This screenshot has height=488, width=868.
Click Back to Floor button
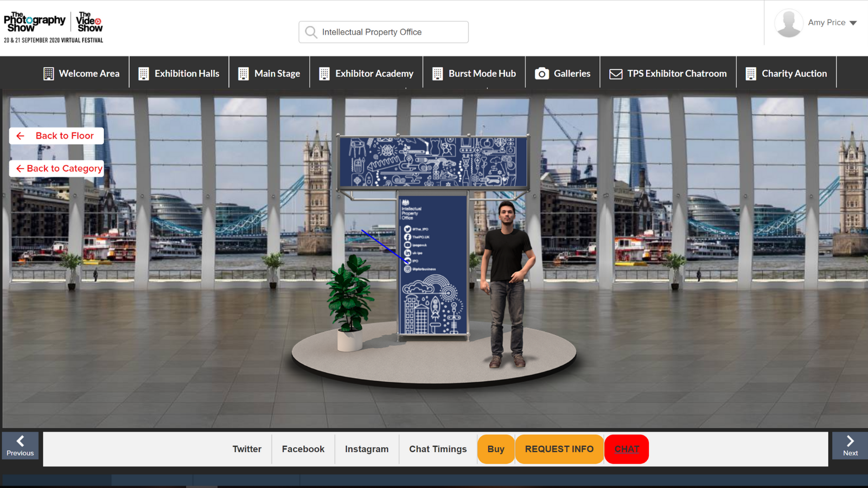(x=56, y=136)
